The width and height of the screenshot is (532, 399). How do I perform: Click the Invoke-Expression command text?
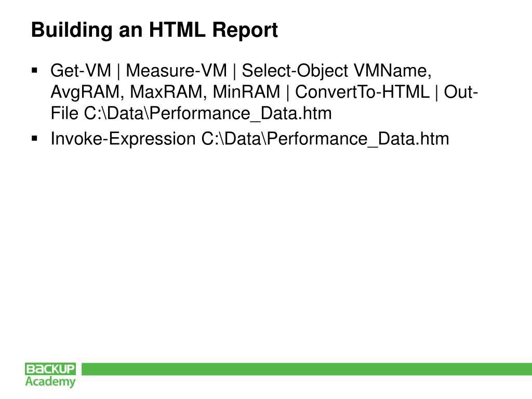tap(123, 139)
